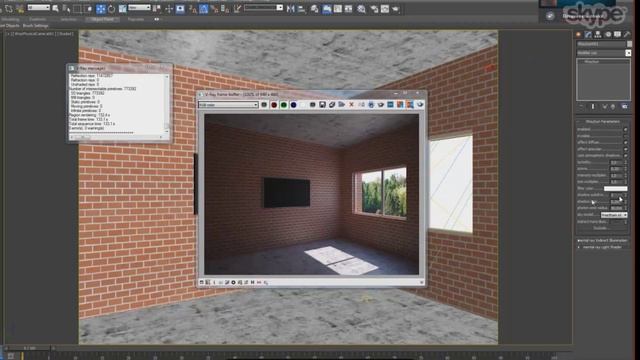Open the named selection sets dropdown
640x360 pixels.
pos(264,7)
